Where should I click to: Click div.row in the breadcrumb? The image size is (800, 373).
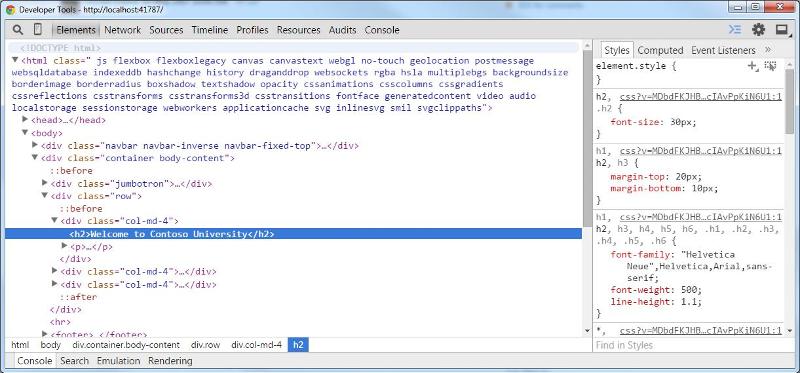(206, 345)
